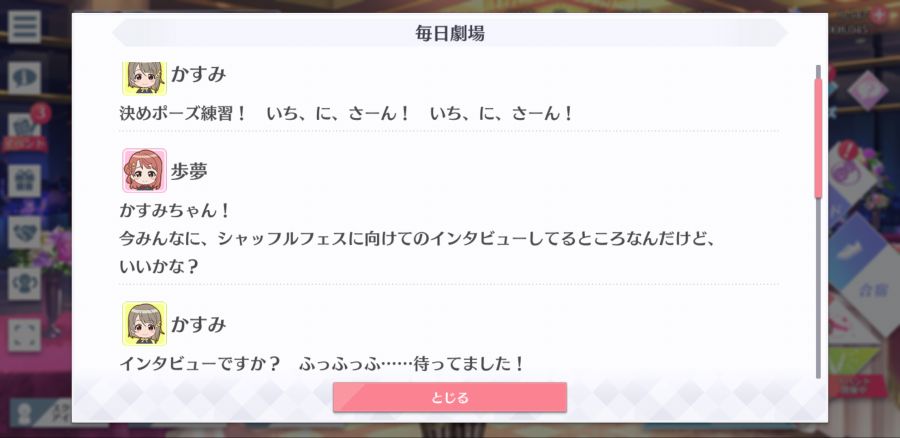Screen dimensions: 900x438
Task: Click the trophy goals sidebar icon
Action: [x=24, y=284]
